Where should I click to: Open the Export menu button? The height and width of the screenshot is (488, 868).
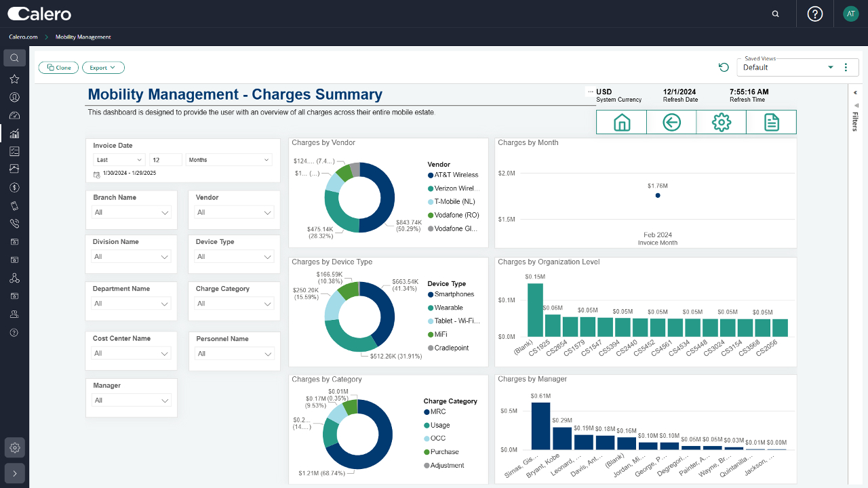[103, 67]
